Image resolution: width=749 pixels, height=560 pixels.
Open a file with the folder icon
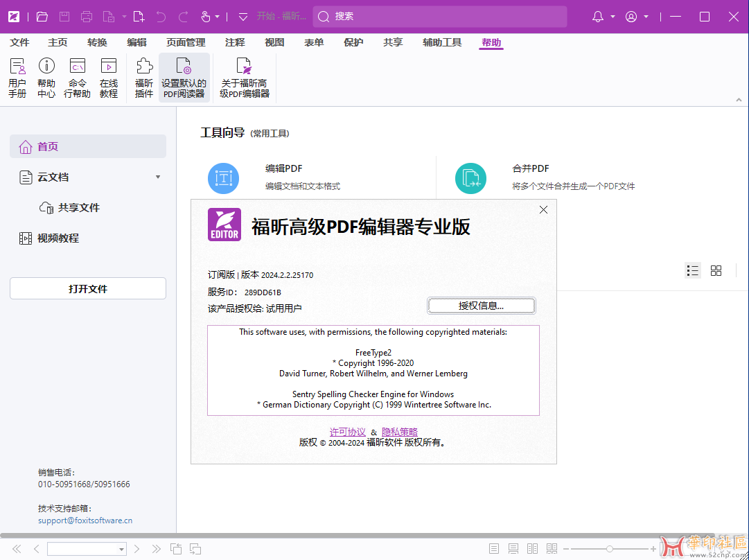(x=42, y=17)
